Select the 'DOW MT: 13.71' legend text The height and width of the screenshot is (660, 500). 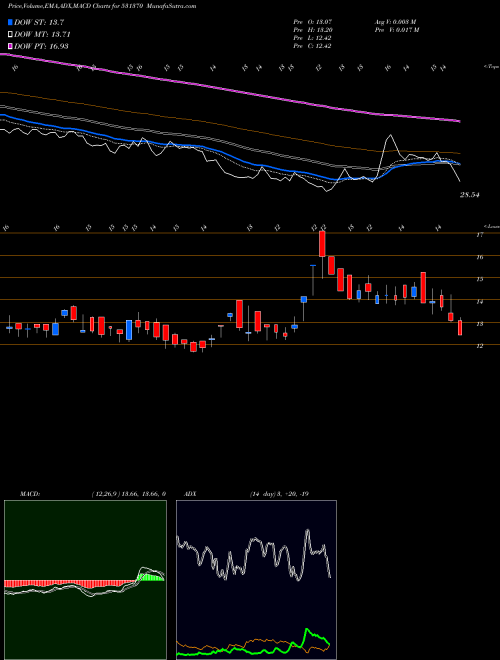(x=42, y=34)
